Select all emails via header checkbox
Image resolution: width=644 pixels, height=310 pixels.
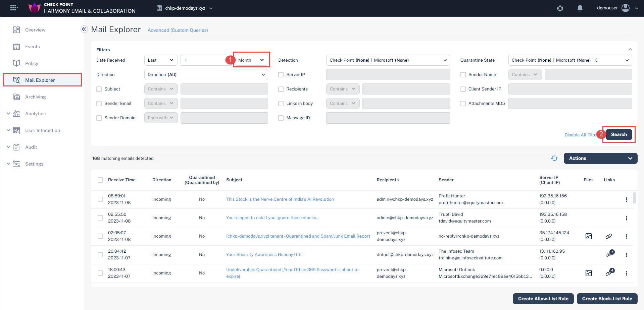[100, 180]
